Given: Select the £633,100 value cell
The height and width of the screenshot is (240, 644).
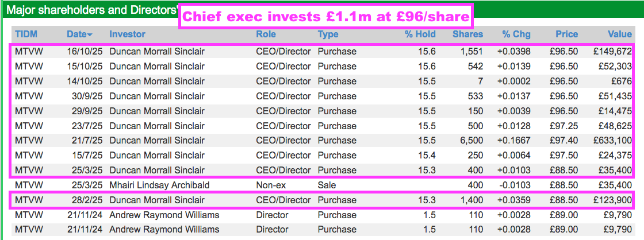Looking at the screenshot, I should click(613, 140).
